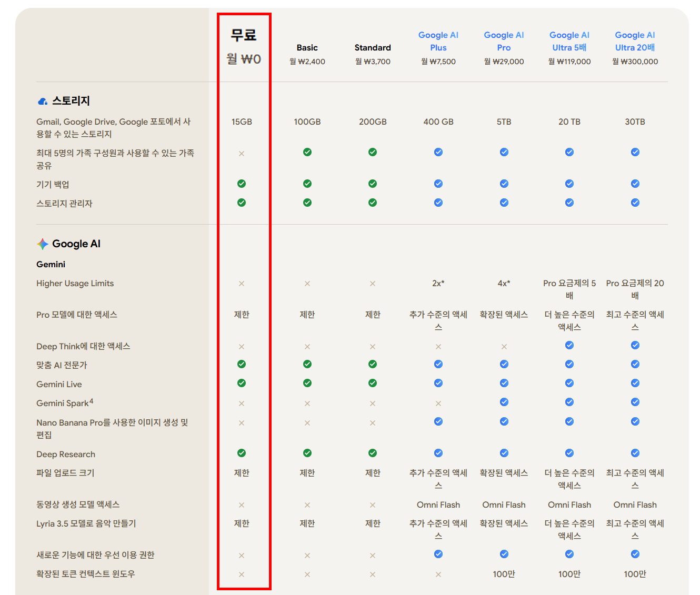Click the 4x* usage limit value
700x595 pixels.
(504, 283)
